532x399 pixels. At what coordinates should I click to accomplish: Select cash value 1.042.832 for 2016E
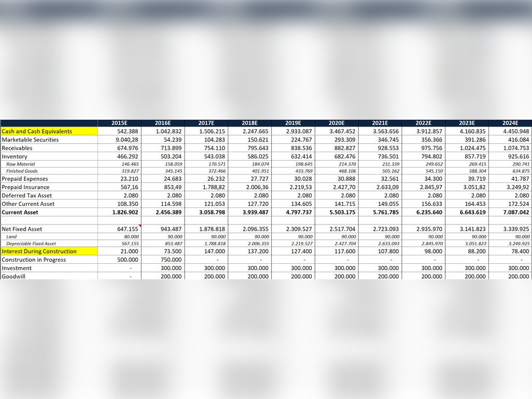169,131
